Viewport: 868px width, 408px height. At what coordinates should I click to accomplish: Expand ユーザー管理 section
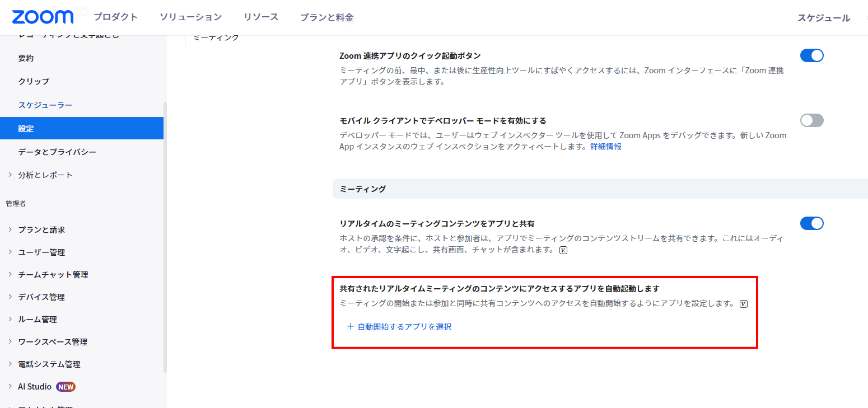click(10, 252)
